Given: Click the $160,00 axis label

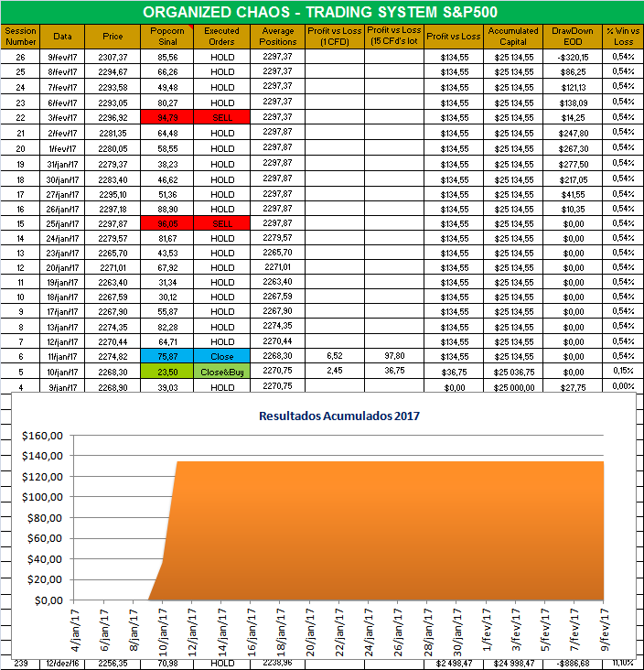Looking at the screenshot, I should pos(42,436).
